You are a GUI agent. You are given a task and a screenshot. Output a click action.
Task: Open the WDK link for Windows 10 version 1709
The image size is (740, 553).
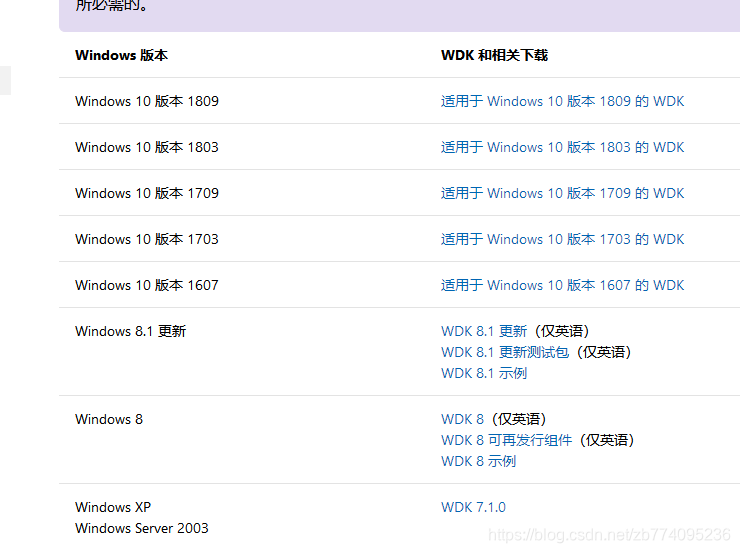pos(562,193)
